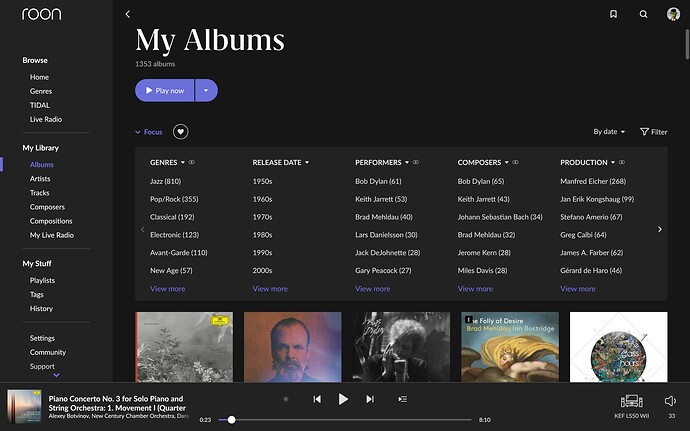
Task: Toggle the eye icon beside Performers
Action: coord(415,162)
